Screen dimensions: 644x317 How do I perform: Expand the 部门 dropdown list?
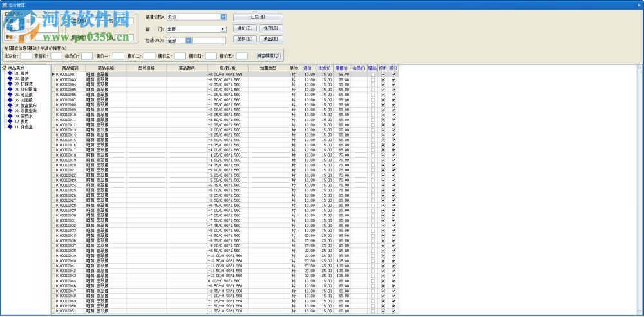(x=223, y=29)
